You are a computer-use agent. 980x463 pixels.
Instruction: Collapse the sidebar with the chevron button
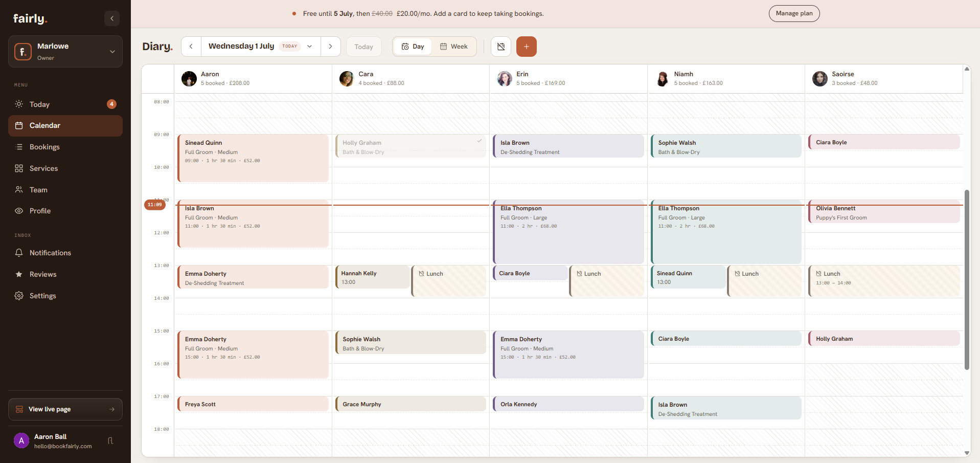112,18
